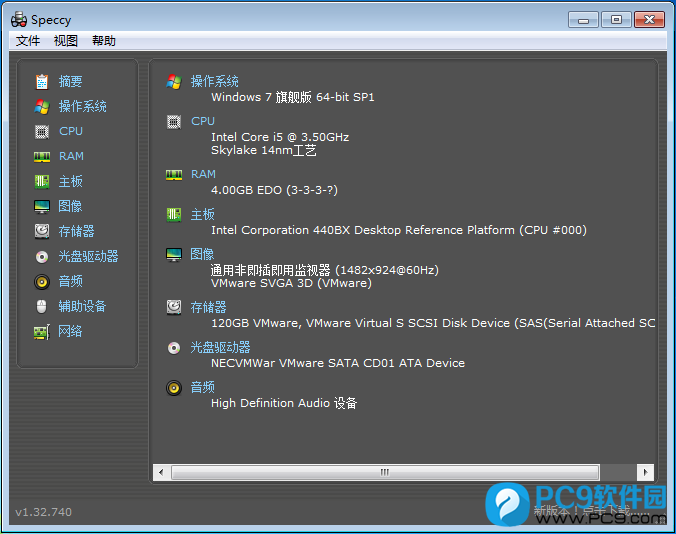Open the 视图 menu

coord(66,41)
